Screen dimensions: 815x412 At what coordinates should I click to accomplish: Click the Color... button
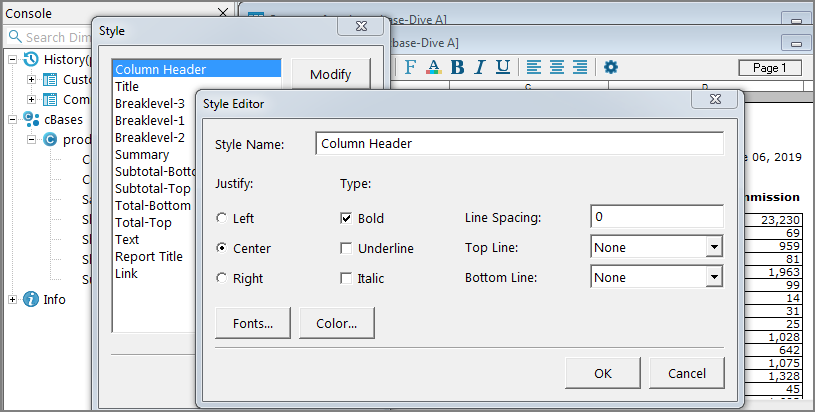coord(337,323)
